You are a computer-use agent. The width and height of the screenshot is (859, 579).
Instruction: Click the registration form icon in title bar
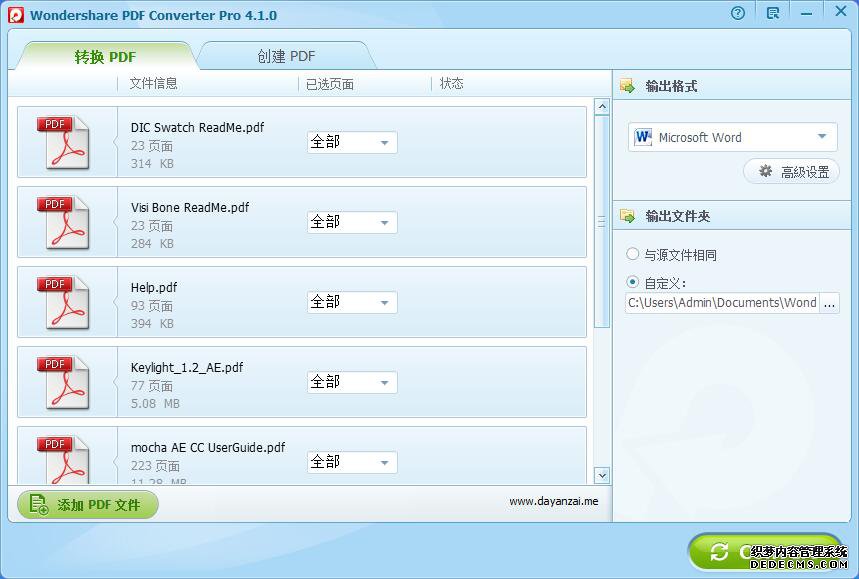tap(773, 13)
